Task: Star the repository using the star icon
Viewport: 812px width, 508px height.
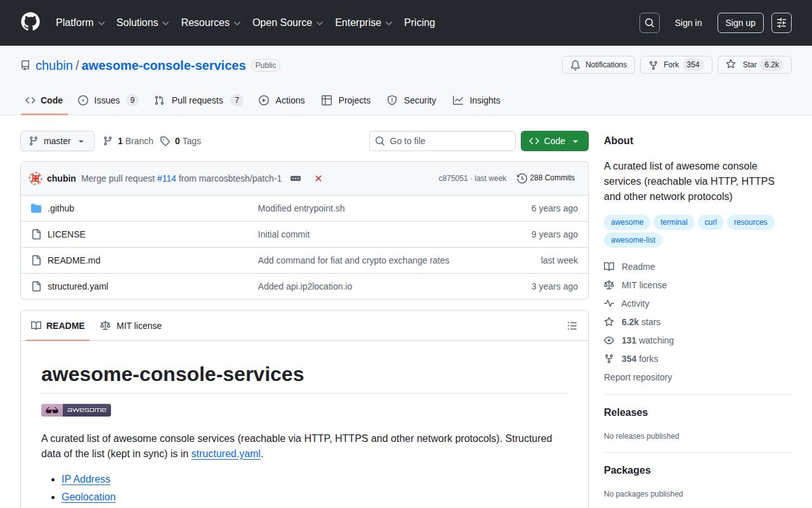Action: coord(731,64)
